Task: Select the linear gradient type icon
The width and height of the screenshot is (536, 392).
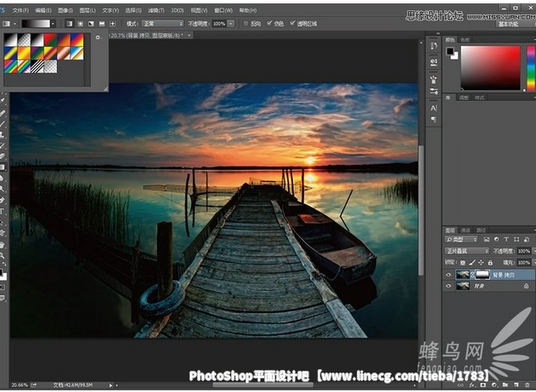Action: click(x=70, y=24)
